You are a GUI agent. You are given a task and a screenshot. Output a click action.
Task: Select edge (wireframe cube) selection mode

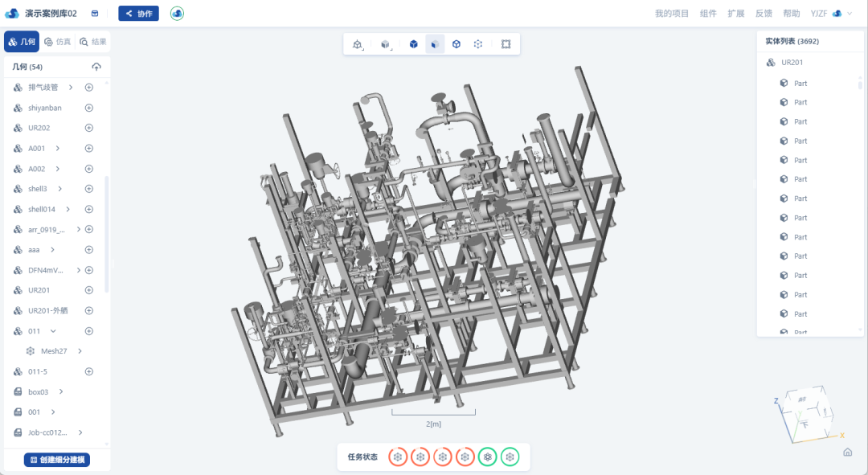pyautogui.click(x=457, y=44)
